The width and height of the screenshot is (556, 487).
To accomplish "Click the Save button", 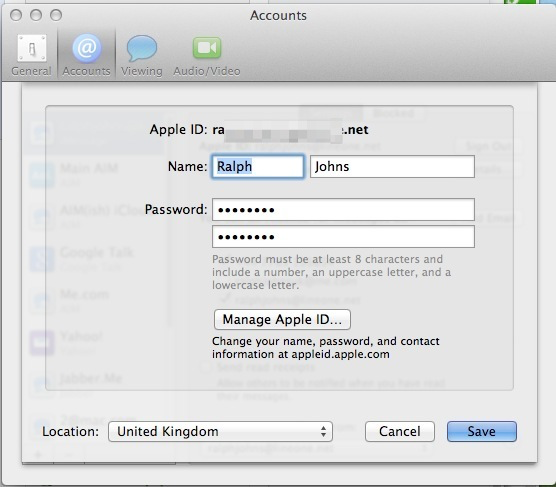I will 482,431.
